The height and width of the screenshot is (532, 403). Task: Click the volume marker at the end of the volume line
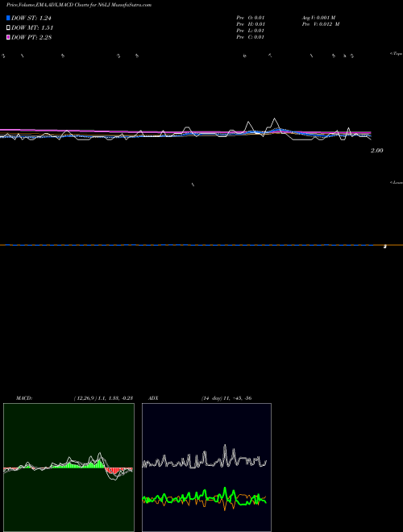[x=385, y=247]
